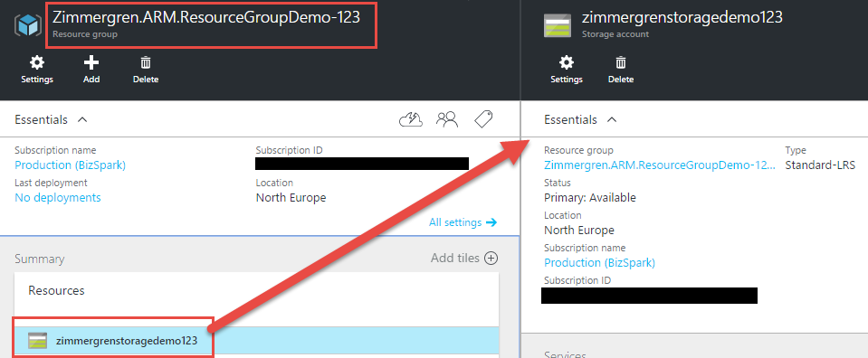Viewport: 868px width, 358px height.
Task: Open Settings in the Resource group blade
Action: point(37,70)
